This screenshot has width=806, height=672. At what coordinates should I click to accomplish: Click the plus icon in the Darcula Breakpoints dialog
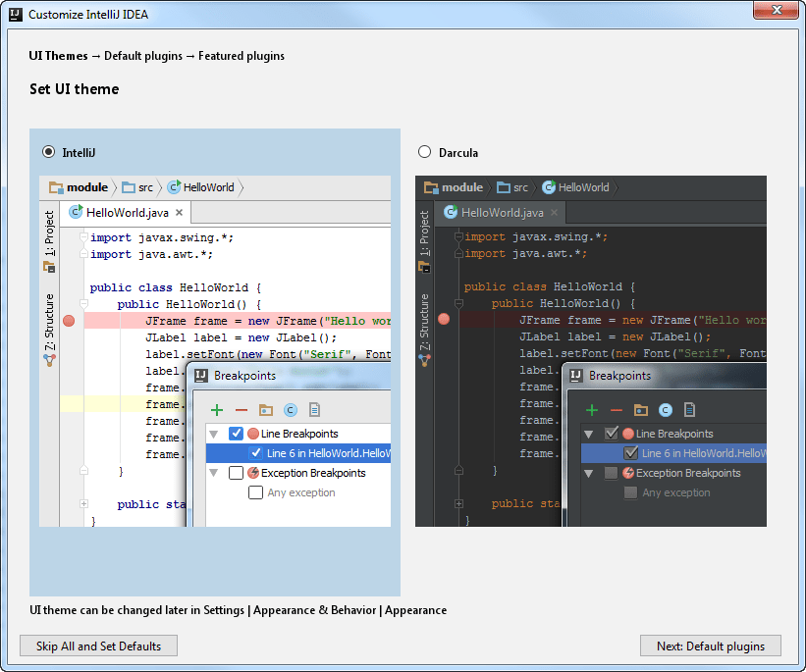[591, 409]
